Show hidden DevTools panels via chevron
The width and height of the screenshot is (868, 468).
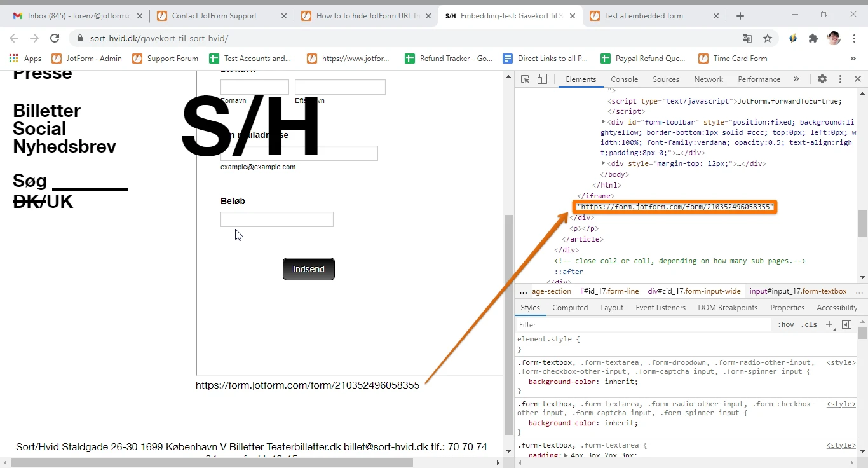tap(796, 79)
